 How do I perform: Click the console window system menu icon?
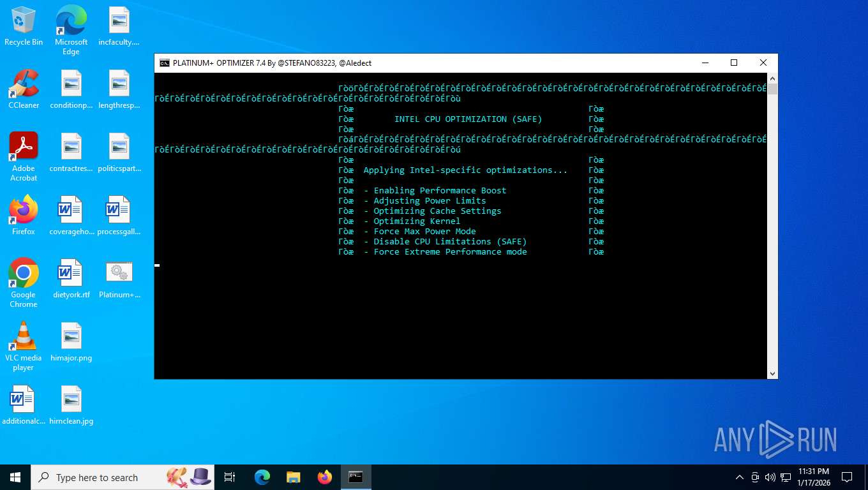click(165, 63)
